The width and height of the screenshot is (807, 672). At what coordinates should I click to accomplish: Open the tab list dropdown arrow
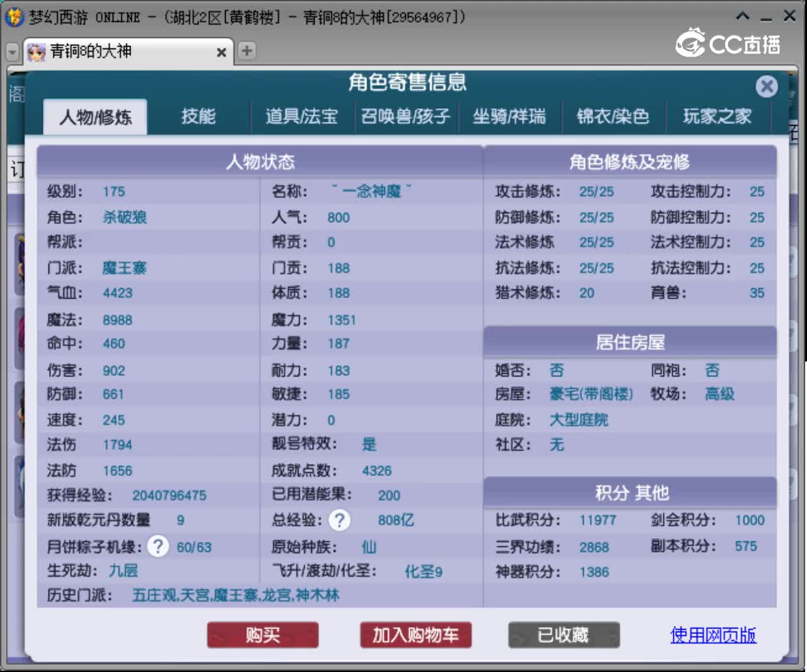tap(12, 52)
